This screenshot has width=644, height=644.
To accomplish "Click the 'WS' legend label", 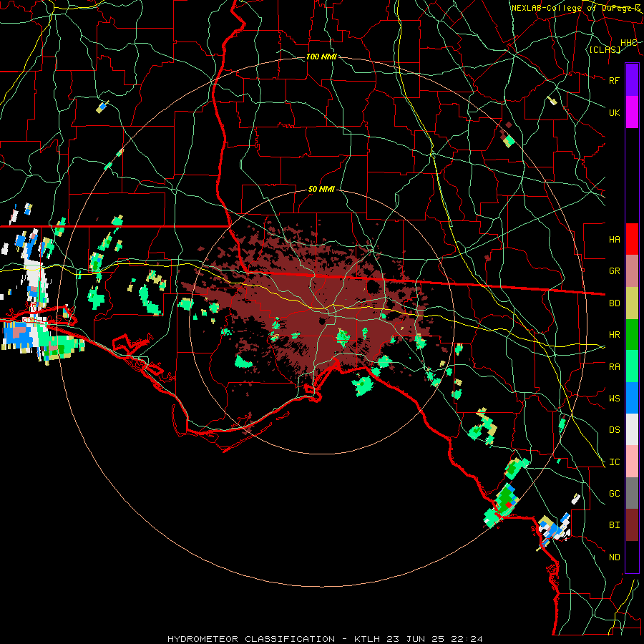I will (x=614, y=399).
